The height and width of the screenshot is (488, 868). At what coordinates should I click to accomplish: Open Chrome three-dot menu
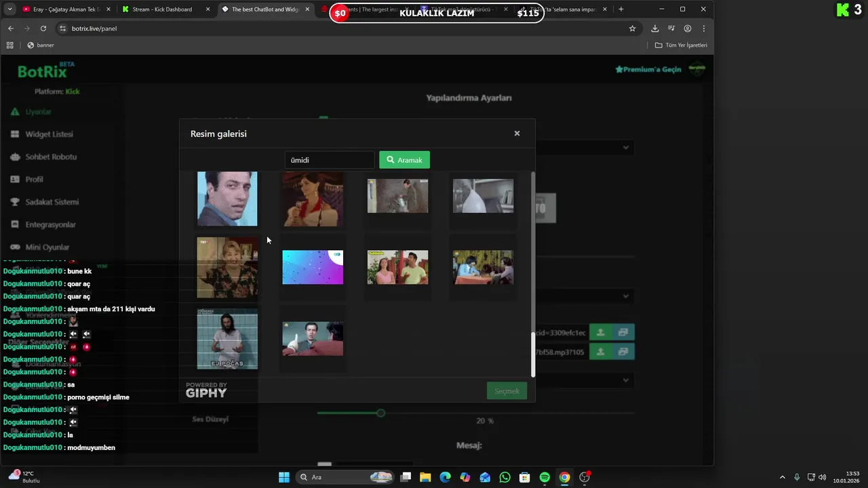tap(704, 28)
